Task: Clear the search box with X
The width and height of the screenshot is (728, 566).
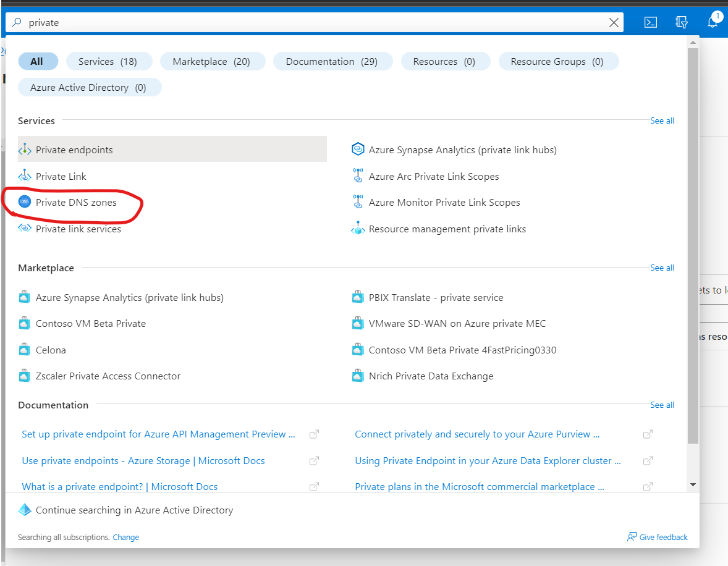Action: pos(614,23)
